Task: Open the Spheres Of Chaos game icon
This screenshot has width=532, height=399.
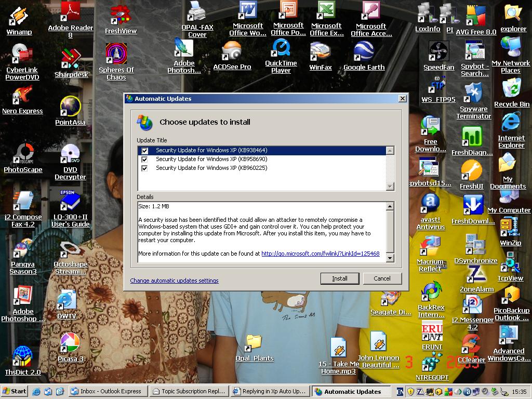Action: tap(116, 62)
